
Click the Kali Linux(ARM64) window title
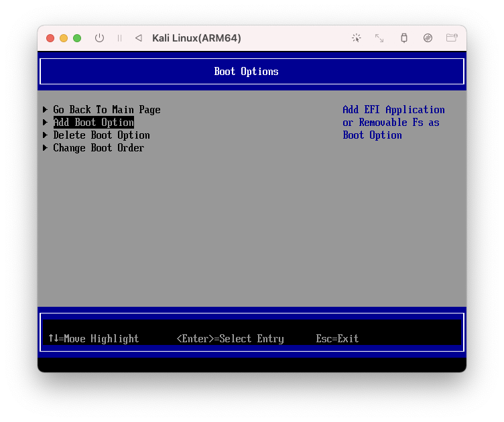coord(196,38)
